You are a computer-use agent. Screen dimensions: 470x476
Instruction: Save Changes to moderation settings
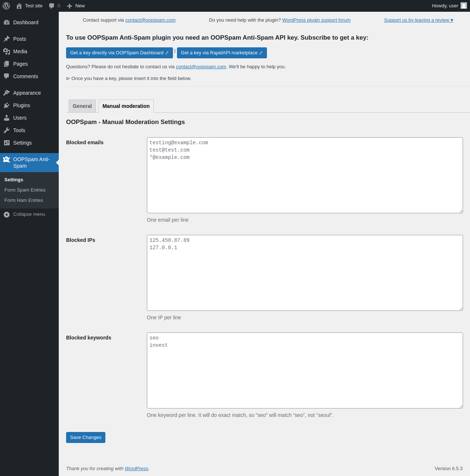pyautogui.click(x=86, y=437)
